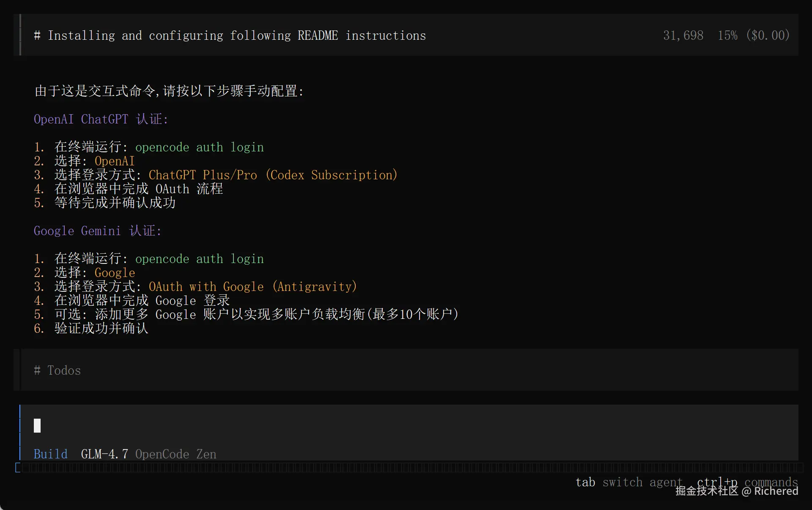Click the OpenCode Zen provider label

click(176, 454)
